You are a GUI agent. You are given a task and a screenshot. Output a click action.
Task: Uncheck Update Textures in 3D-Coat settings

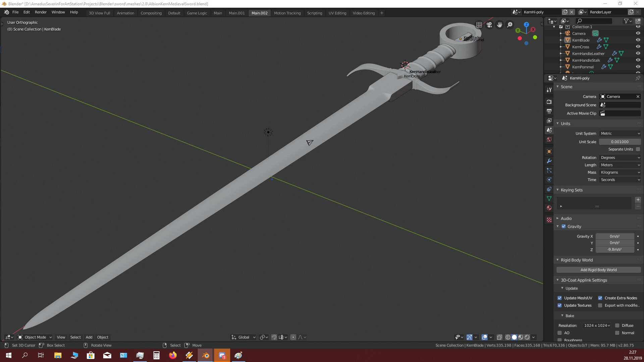(560, 305)
